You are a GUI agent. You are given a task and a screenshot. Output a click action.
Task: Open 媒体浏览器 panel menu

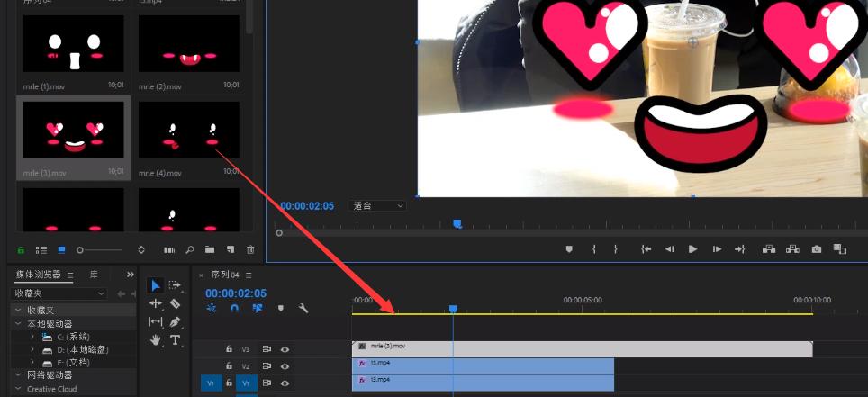[x=70, y=275]
